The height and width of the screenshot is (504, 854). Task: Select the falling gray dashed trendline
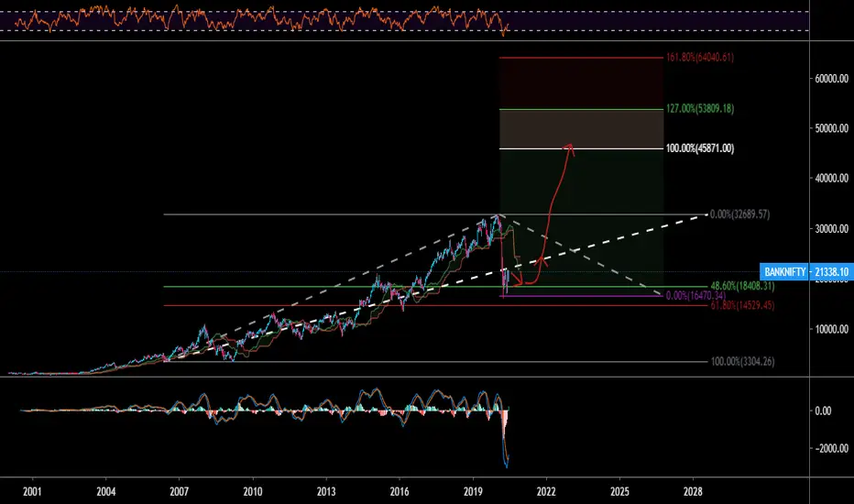point(581,255)
